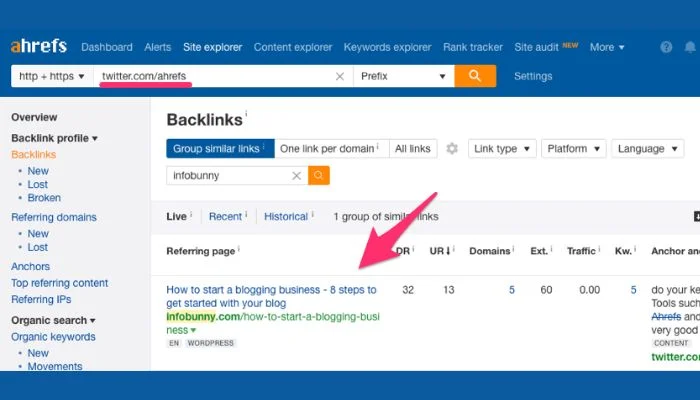Open Content explorer

(293, 47)
